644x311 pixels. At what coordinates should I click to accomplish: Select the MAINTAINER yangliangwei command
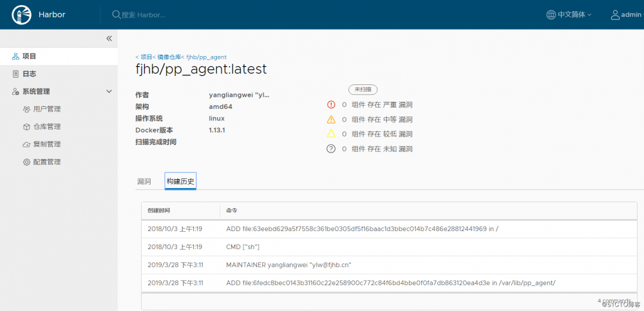pos(289,265)
